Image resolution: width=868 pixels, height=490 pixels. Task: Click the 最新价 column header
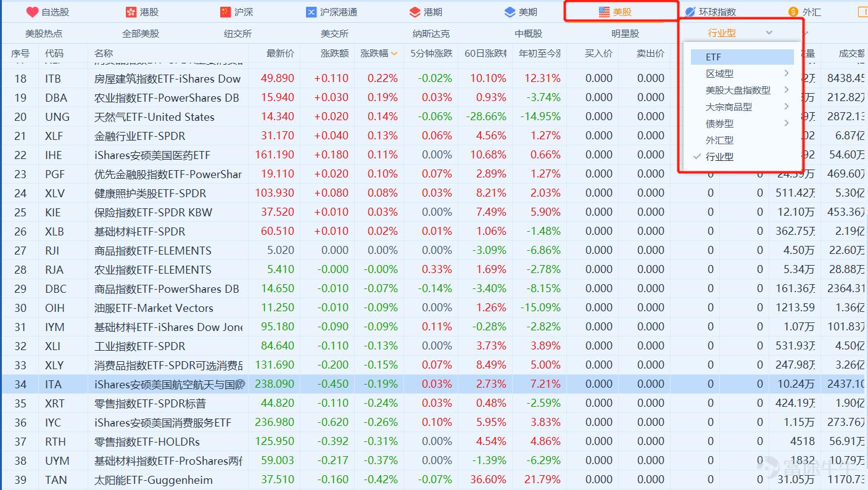click(x=280, y=54)
